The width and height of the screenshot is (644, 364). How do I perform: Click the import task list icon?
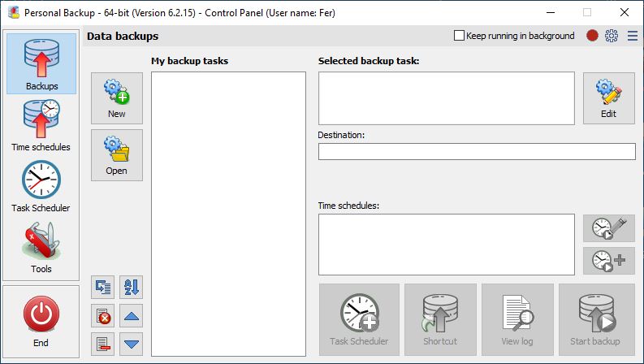pos(102,287)
